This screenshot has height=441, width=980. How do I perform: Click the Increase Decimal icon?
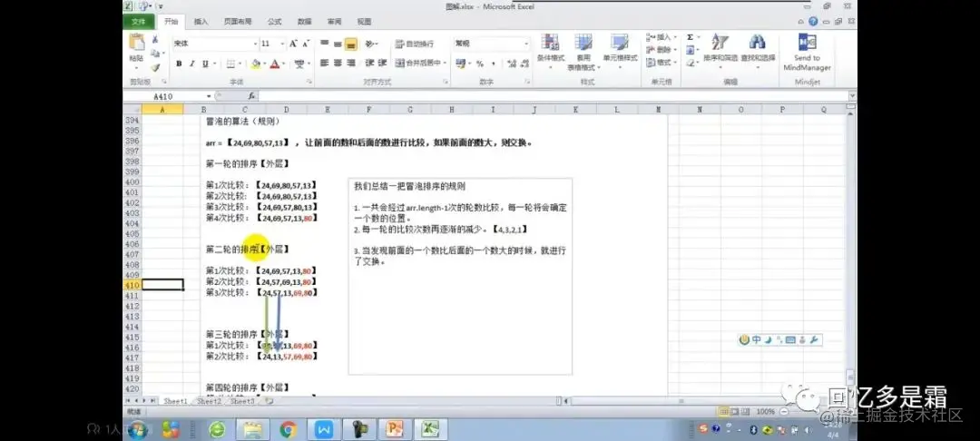tap(511, 64)
